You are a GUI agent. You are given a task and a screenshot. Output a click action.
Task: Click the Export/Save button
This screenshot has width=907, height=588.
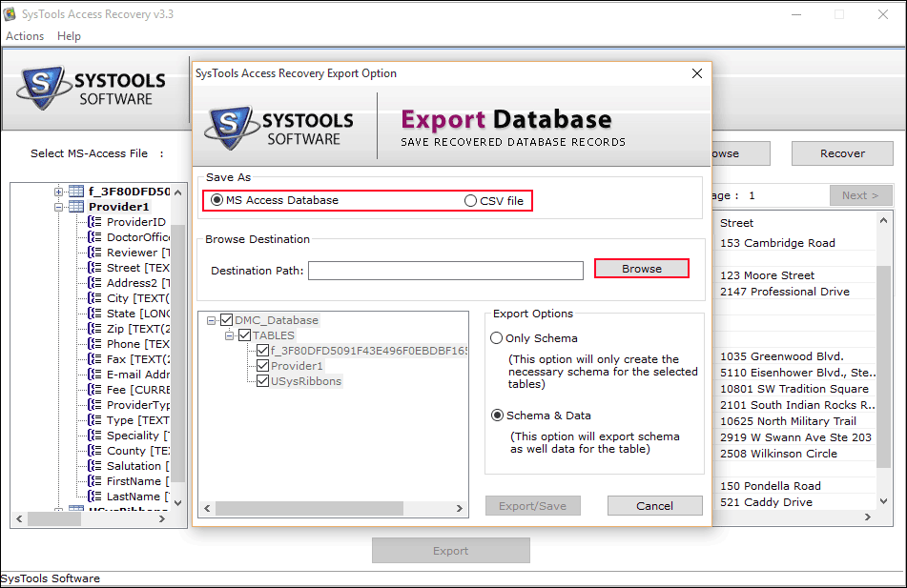(x=533, y=506)
